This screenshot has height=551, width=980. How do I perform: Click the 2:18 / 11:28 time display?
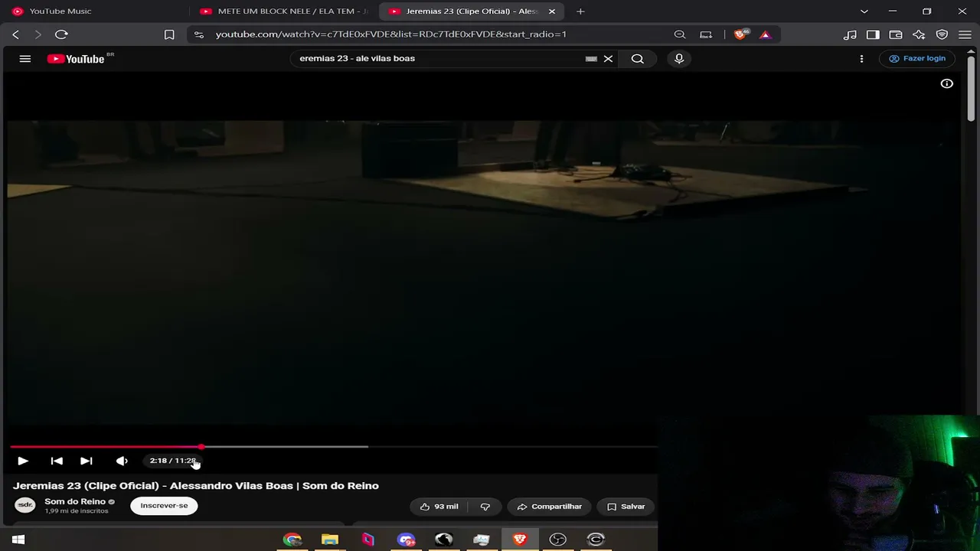(x=173, y=461)
